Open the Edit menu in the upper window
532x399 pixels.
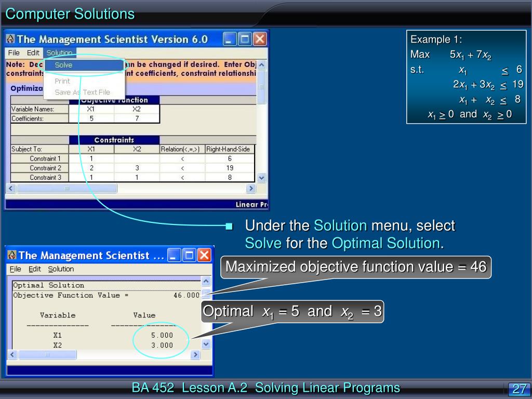coord(33,52)
